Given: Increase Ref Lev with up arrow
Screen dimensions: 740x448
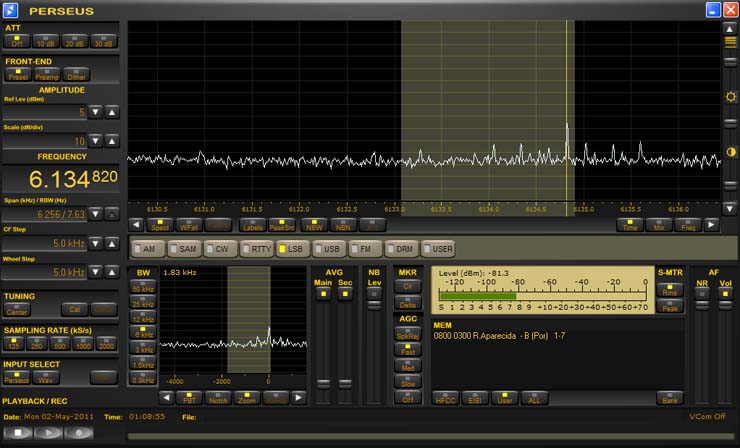Looking at the screenshot, I should point(112,112).
